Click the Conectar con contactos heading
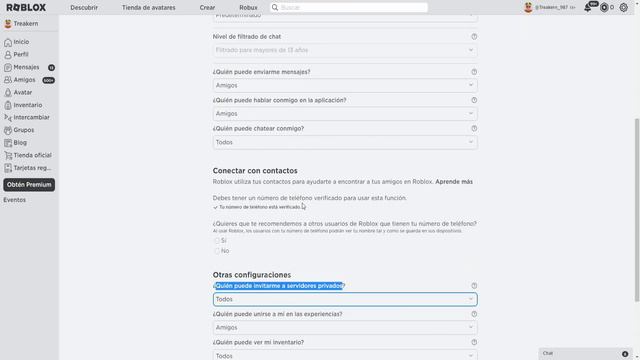 tap(255, 171)
